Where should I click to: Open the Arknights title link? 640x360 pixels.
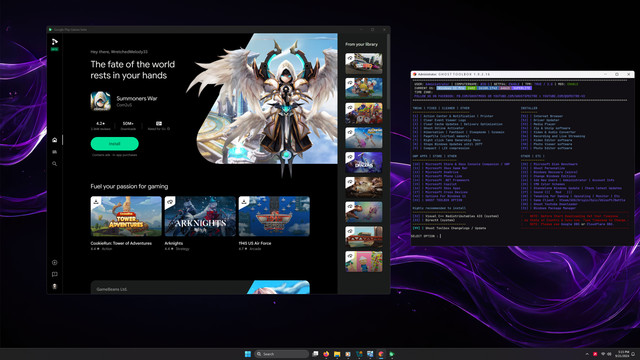coord(173,243)
